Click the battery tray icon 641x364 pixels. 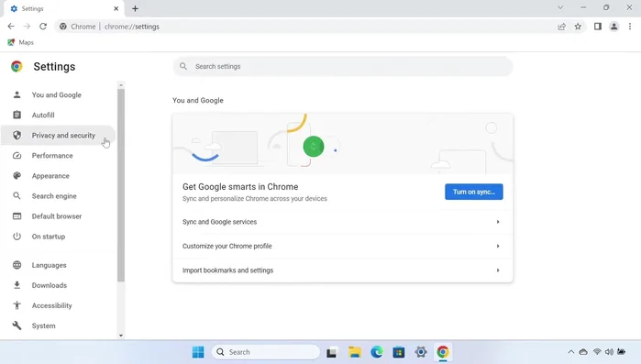[622, 352]
